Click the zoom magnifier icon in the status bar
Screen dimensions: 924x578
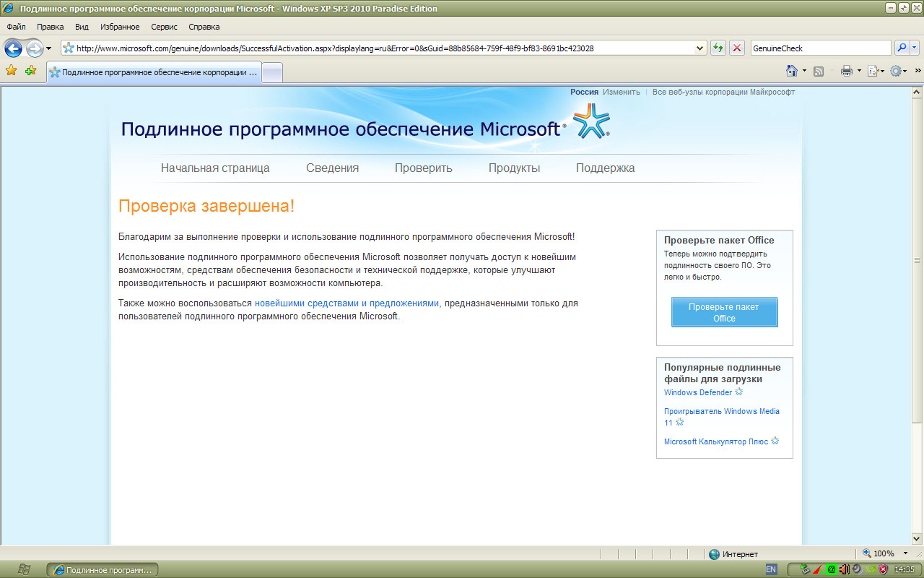point(867,553)
